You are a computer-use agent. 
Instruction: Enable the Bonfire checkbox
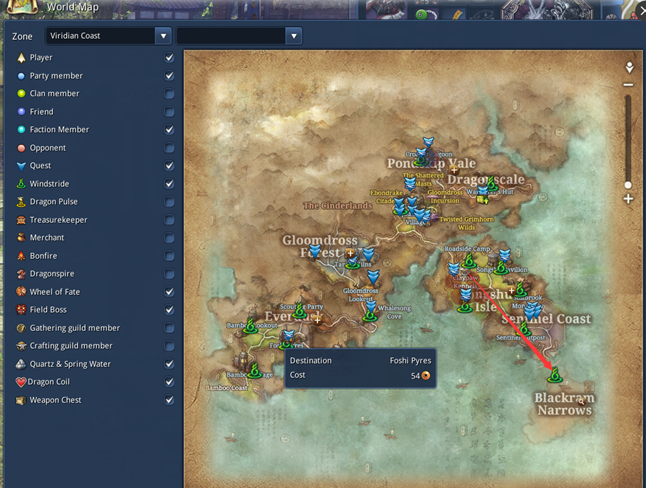click(x=169, y=256)
